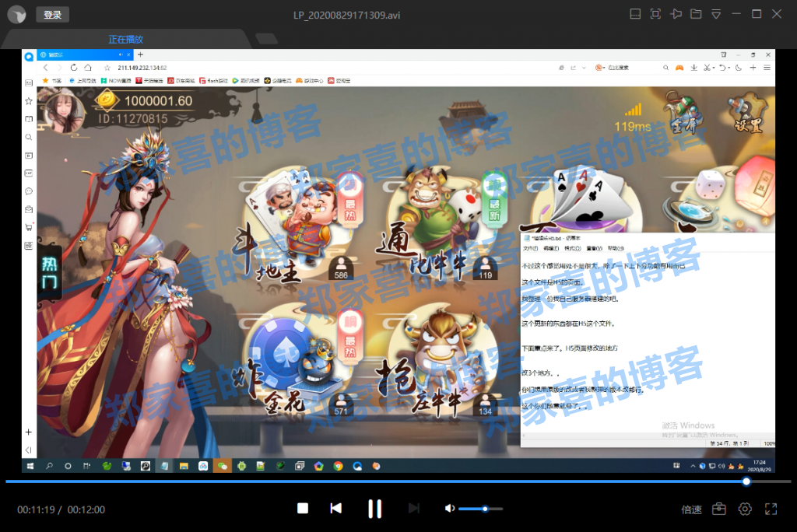Viewport: 797px width, 532px height.
Task: Click the 全屏 game button
Action: pos(683,113)
